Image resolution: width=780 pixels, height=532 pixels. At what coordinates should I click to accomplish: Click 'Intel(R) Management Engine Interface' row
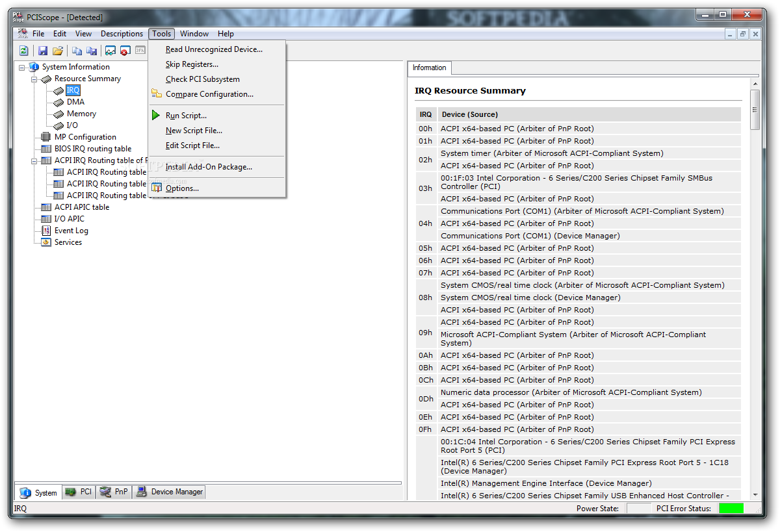[589, 483]
